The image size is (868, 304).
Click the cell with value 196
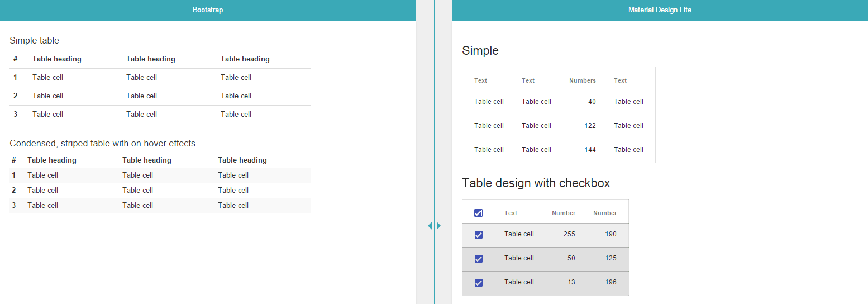click(x=611, y=282)
